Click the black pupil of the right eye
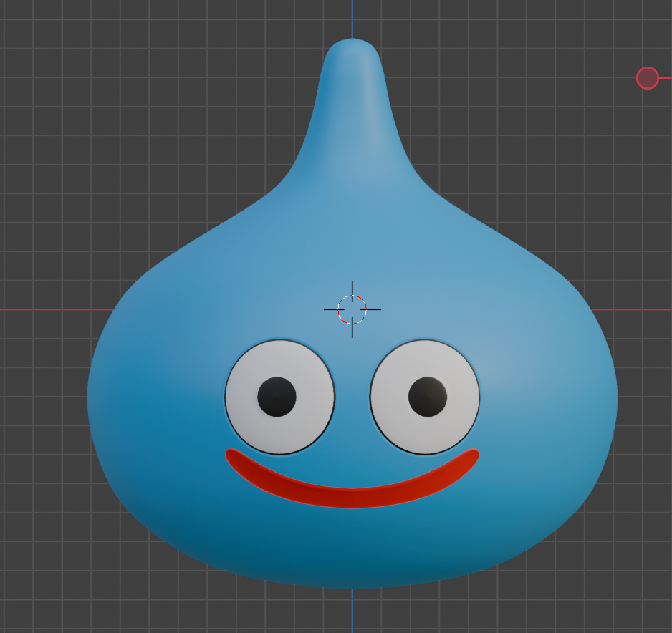Screen dimensions: 672x633 [x=428, y=397]
